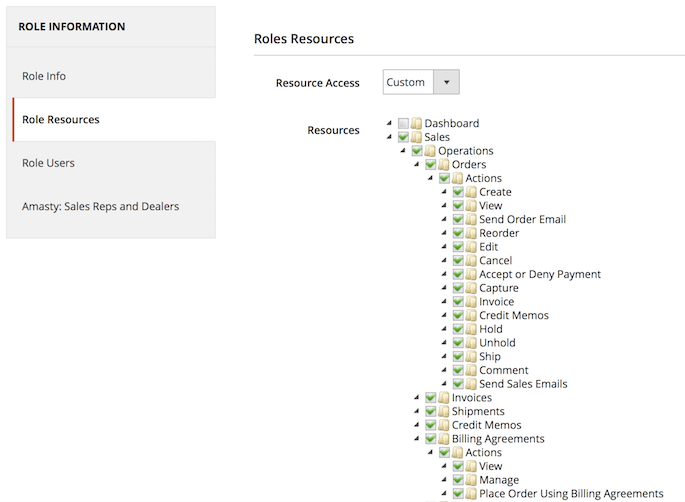Expand the Invoices tree node arrow
Image resolution: width=685 pixels, height=502 pixels.
417,398
